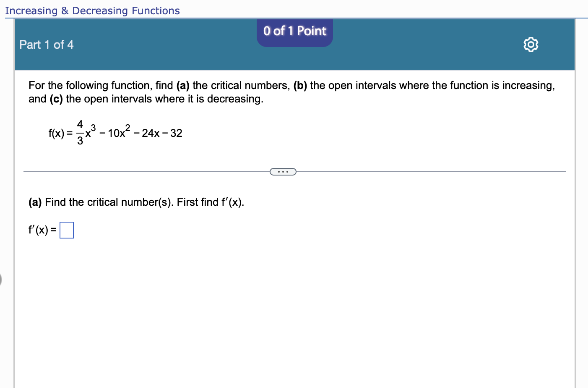Click the partial scroll element on left edge
588x388 pixels.
pyautogui.click(x=1, y=279)
